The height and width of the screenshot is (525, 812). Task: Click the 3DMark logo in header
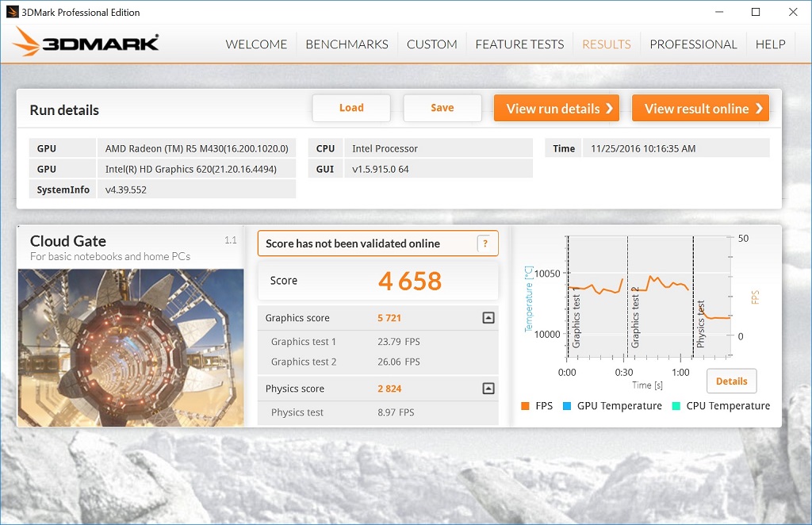pyautogui.click(x=86, y=43)
